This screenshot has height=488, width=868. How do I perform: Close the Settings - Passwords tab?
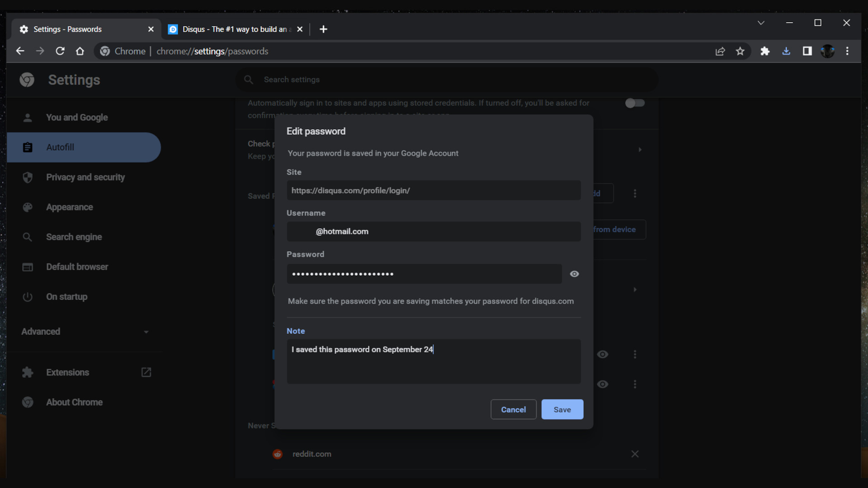point(151,29)
